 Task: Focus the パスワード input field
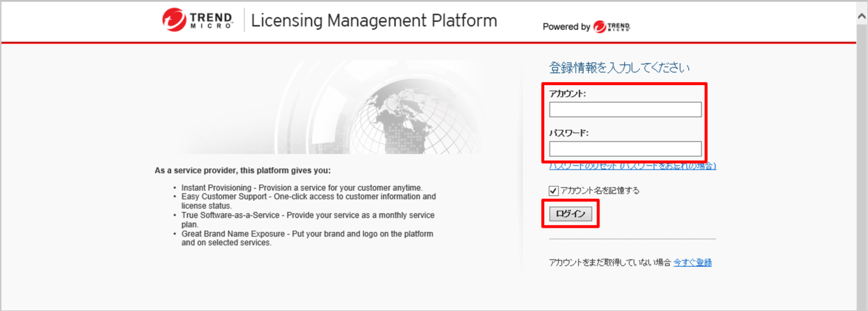625,149
